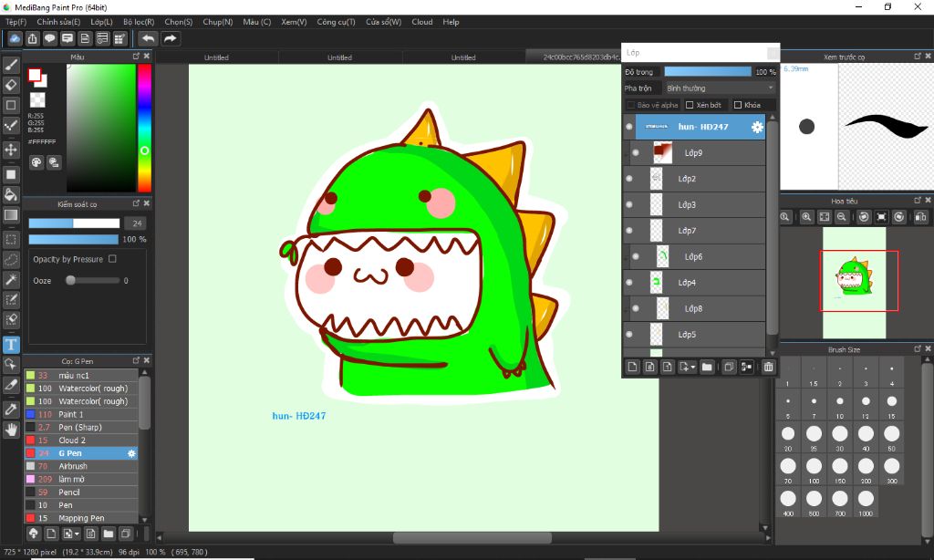Select the Lasso selection tool

pos(11,260)
